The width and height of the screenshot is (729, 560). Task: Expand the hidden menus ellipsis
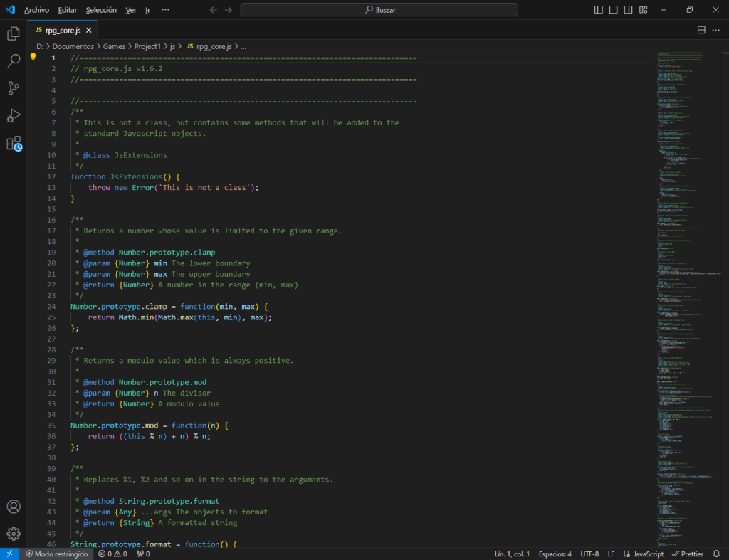(x=165, y=10)
